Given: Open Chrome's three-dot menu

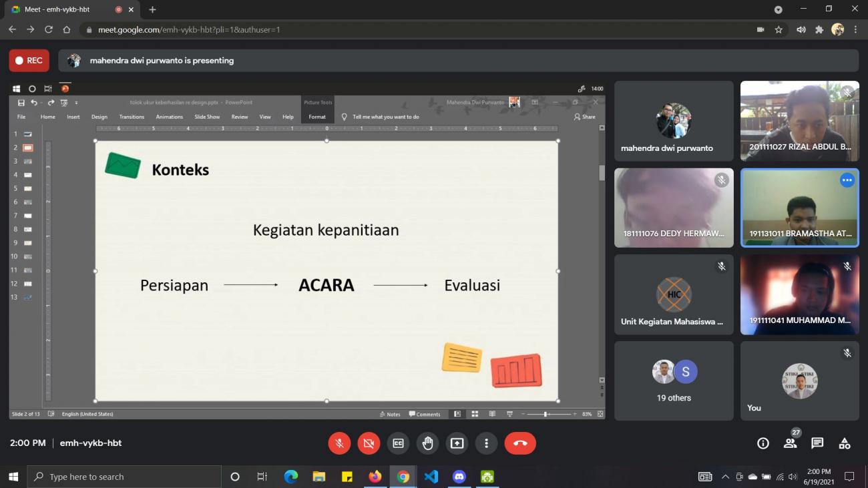Looking at the screenshot, I should point(855,29).
